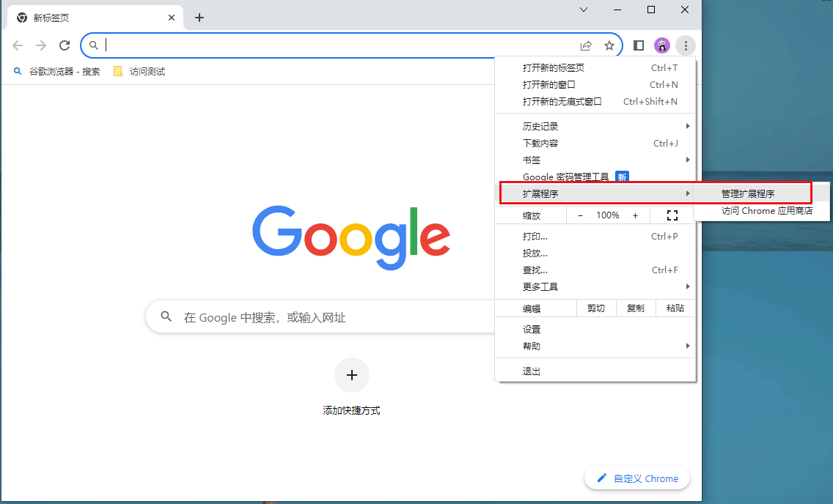Click the forward navigation arrow
833x504 pixels.
point(40,45)
